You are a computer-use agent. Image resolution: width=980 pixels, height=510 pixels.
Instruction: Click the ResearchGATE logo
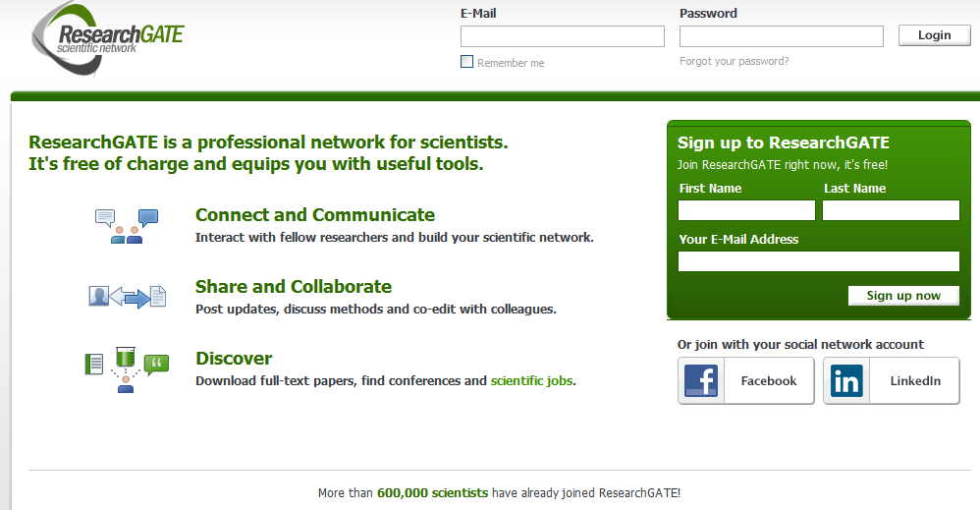coord(107,38)
